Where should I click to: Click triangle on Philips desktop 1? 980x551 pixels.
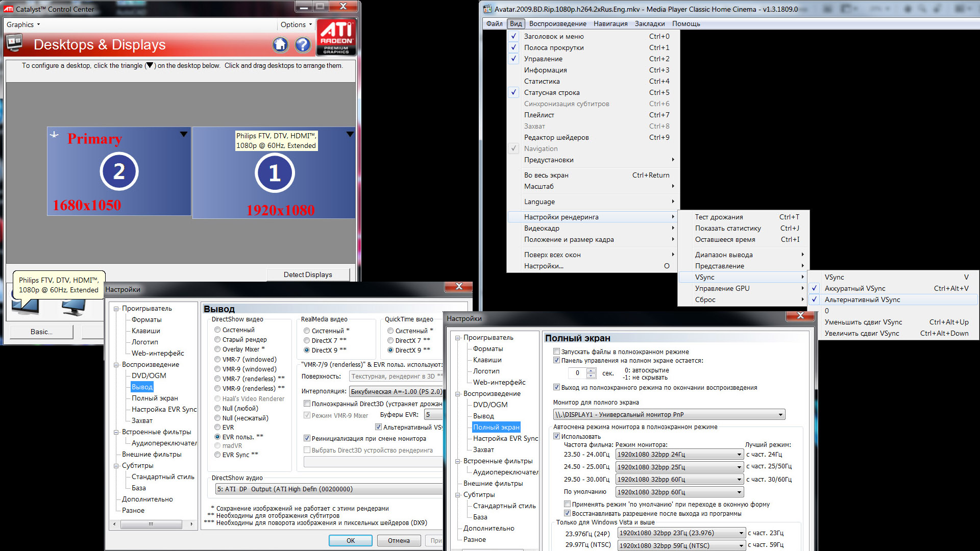click(350, 134)
